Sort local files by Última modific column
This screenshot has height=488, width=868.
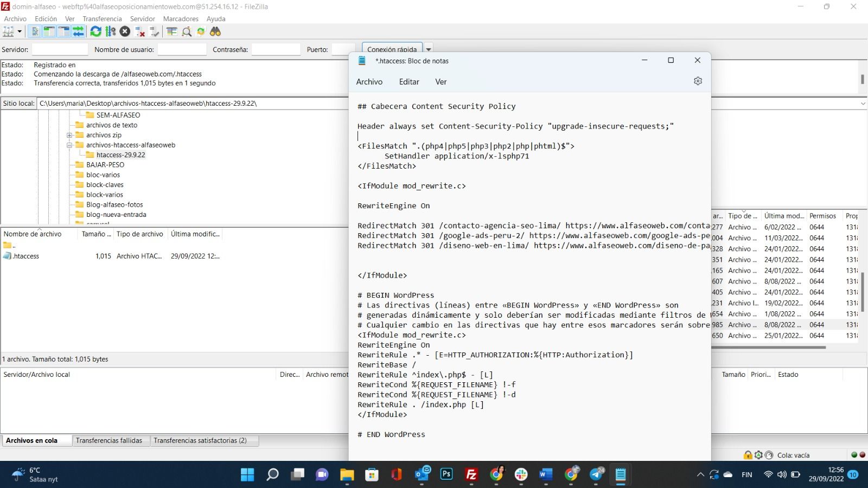click(195, 234)
